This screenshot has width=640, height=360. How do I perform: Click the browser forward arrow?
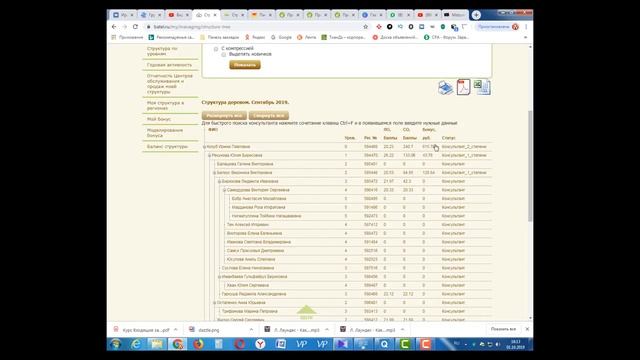(x=124, y=27)
